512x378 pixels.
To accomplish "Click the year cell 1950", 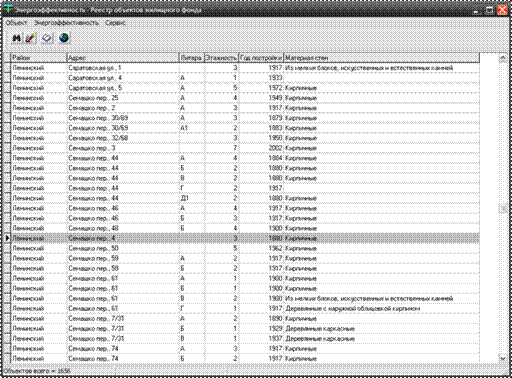I will click(261, 138).
